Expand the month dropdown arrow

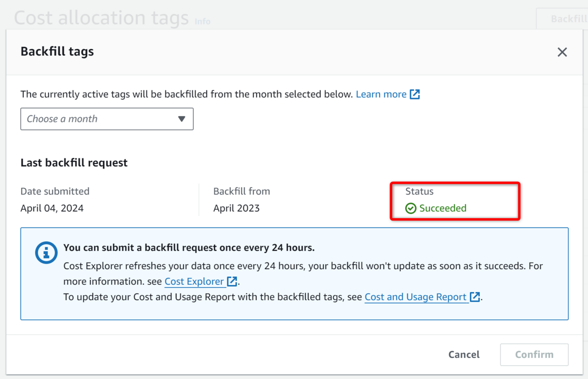[x=182, y=119]
